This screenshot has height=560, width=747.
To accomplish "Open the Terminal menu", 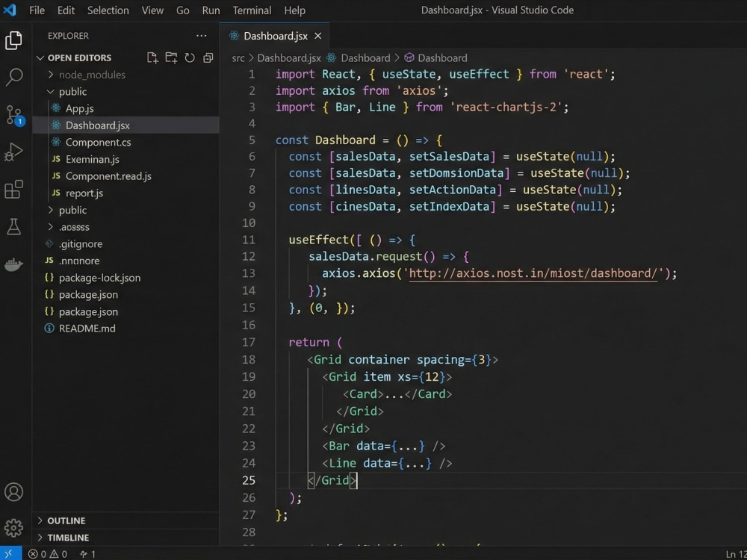I will (x=252, y=10).
